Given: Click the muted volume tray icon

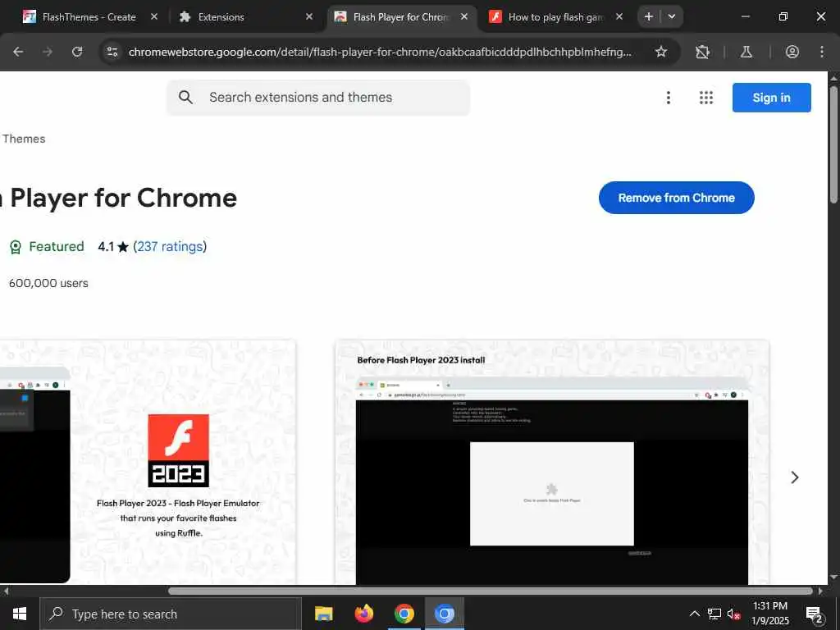Looking at the screenshot, I should [x=734, y=614].
